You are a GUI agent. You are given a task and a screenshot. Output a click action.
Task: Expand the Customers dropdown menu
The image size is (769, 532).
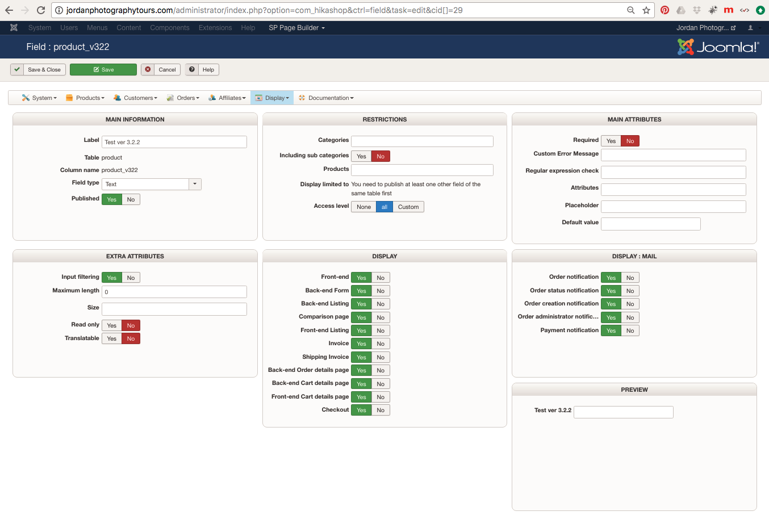click(x=135, y=98)
